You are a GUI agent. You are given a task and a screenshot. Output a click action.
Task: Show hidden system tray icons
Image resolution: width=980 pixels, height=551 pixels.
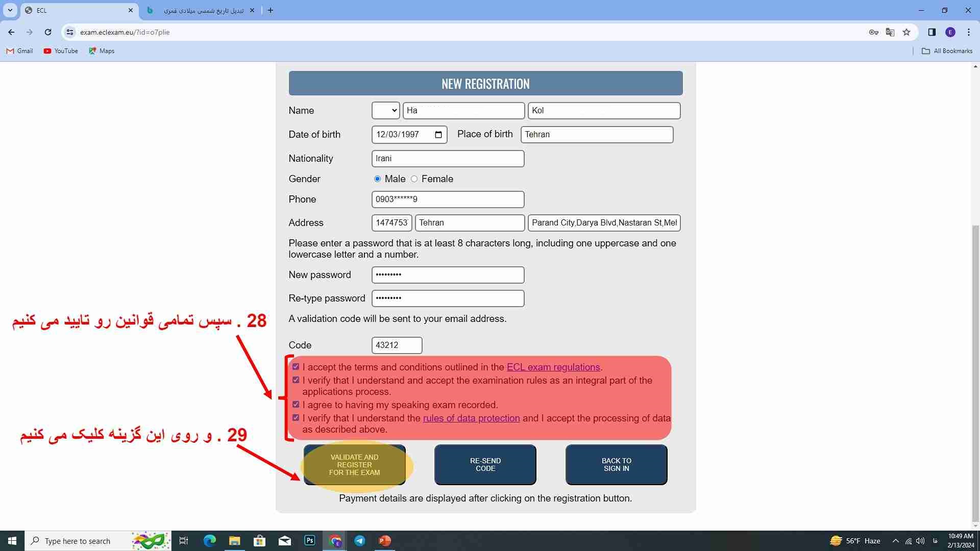895,541
